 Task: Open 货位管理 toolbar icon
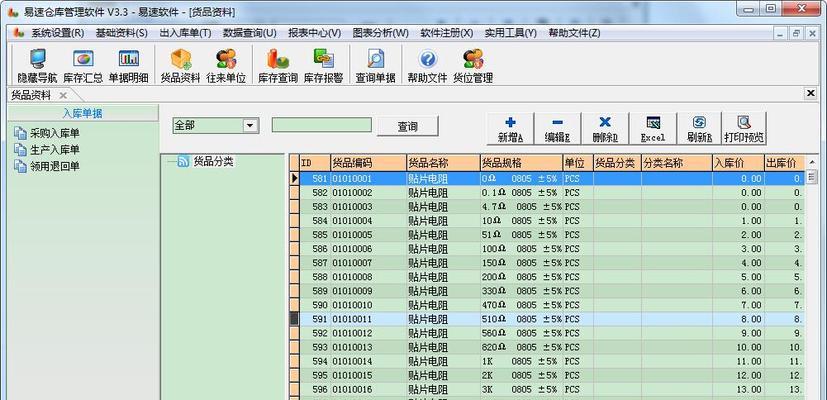[x=473, y=65]
